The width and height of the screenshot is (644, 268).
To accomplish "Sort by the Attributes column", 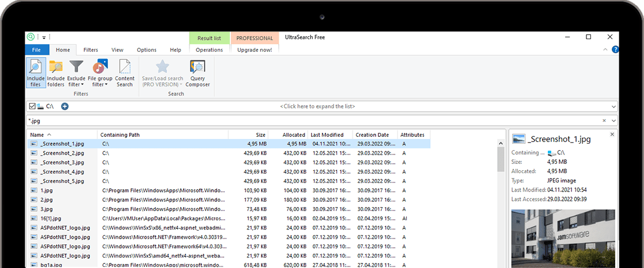I will 414,135.
